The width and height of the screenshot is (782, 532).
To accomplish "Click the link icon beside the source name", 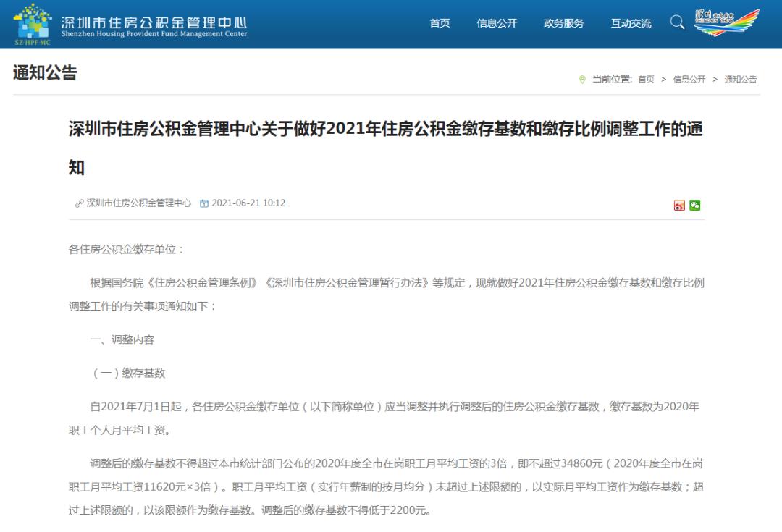I will point(79,203).
